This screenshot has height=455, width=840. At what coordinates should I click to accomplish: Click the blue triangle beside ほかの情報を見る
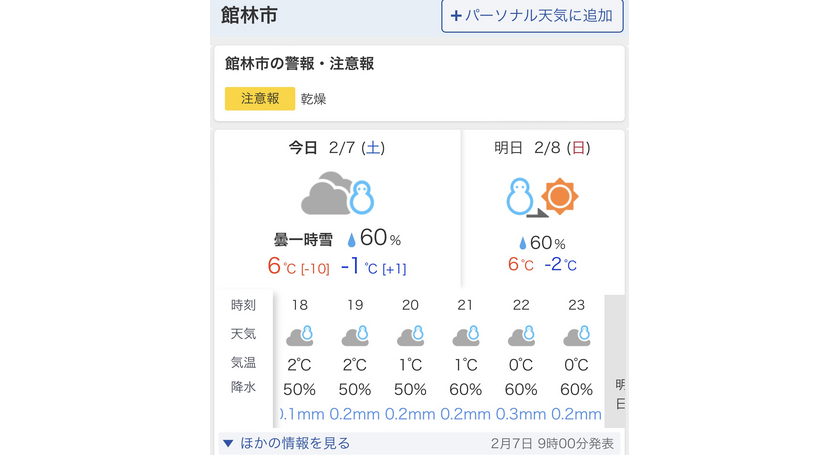point(228,443)
